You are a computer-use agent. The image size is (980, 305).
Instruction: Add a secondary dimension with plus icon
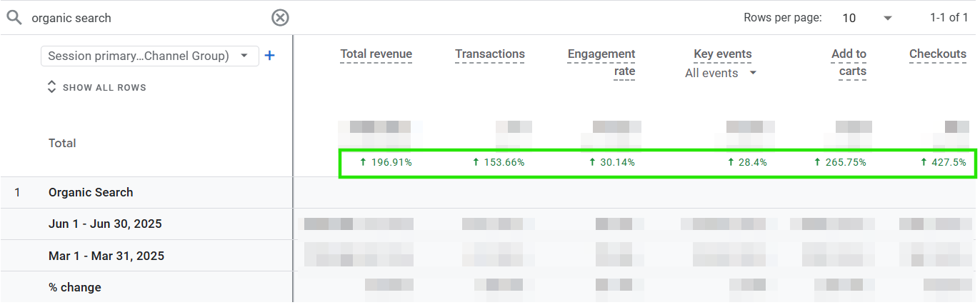pyautogui.click(x=269, y=56)
